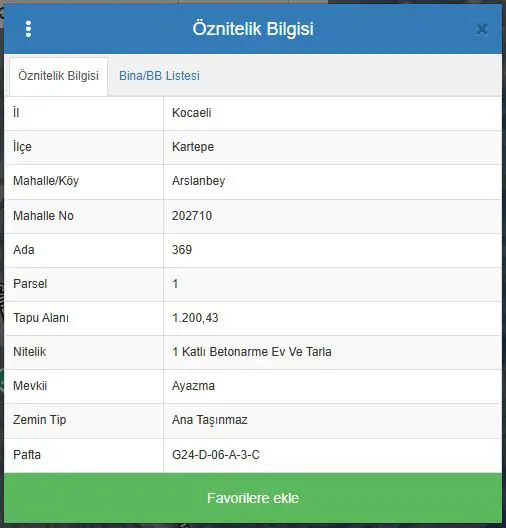Select the value Kocaeli
Screen dimensions: 506x528
[x=192, y=113]
